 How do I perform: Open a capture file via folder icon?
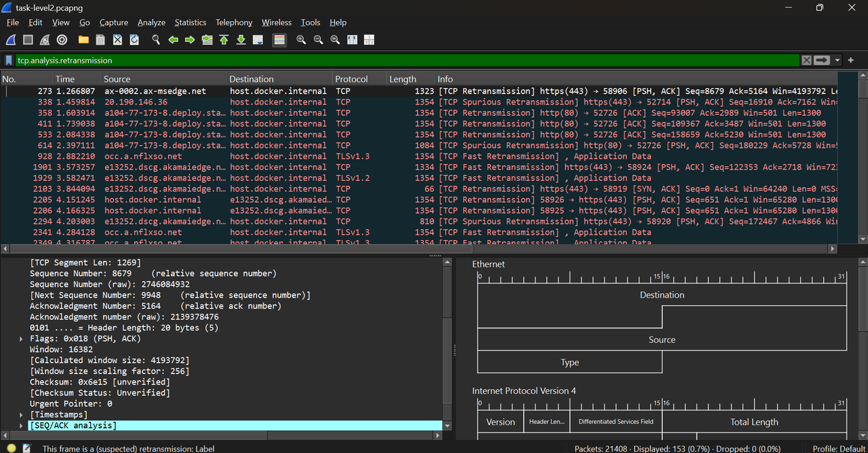coord(83,40)
